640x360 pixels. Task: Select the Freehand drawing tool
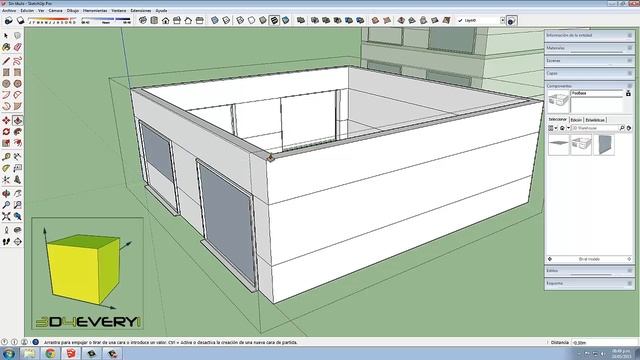(x=18, y=61)
